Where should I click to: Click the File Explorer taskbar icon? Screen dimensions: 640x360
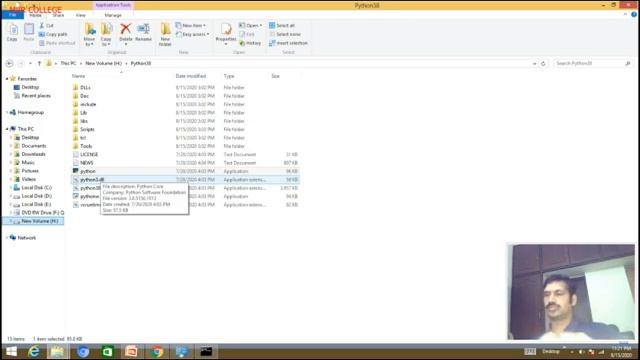click(x=58, y=351)
